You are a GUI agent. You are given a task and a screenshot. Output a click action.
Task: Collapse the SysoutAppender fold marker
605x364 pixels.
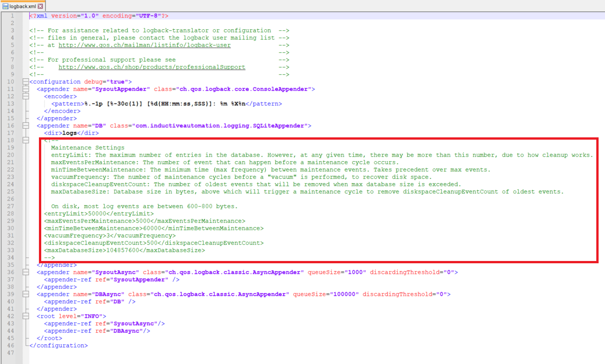pos(26,89)
